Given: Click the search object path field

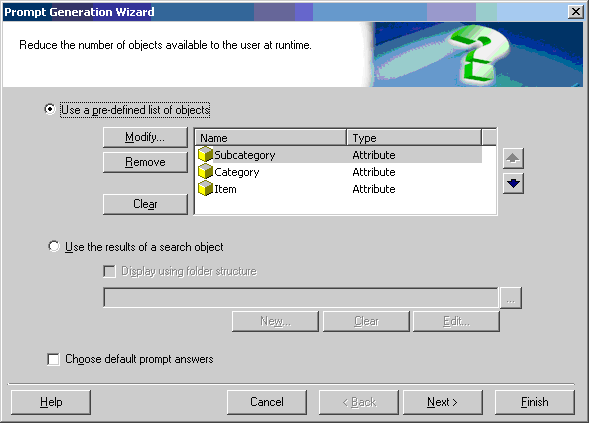Looking at the screenshot, I should point(301,298).
